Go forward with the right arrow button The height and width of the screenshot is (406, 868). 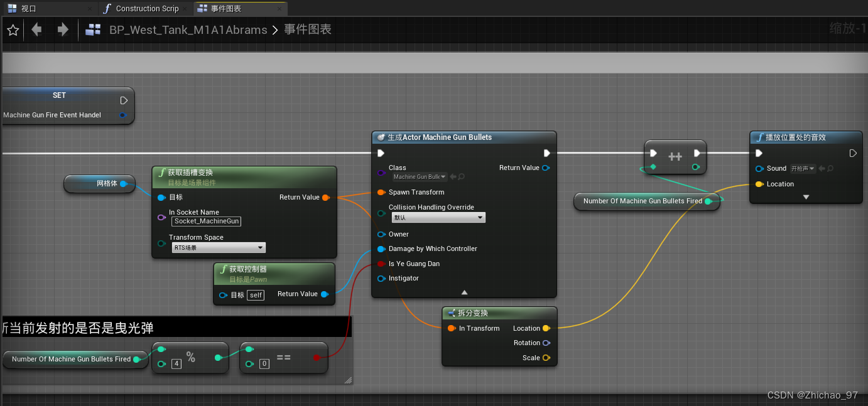click(63, 29)
